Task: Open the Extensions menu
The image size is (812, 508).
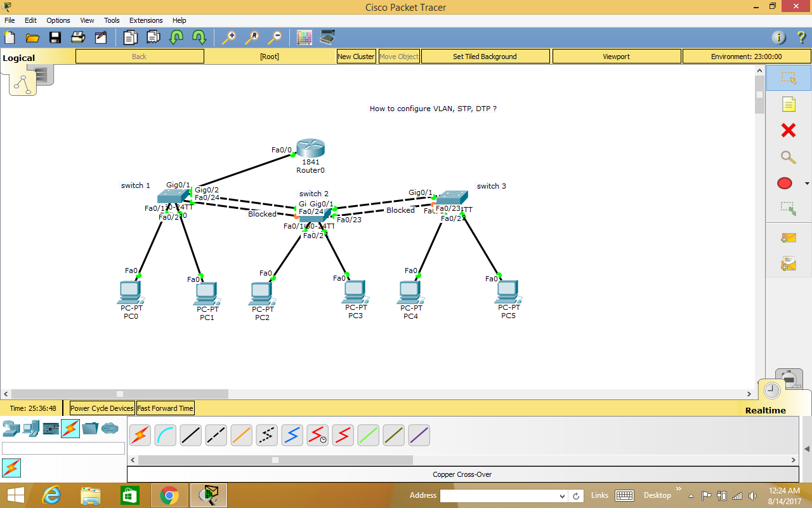Action: point(146,20)
